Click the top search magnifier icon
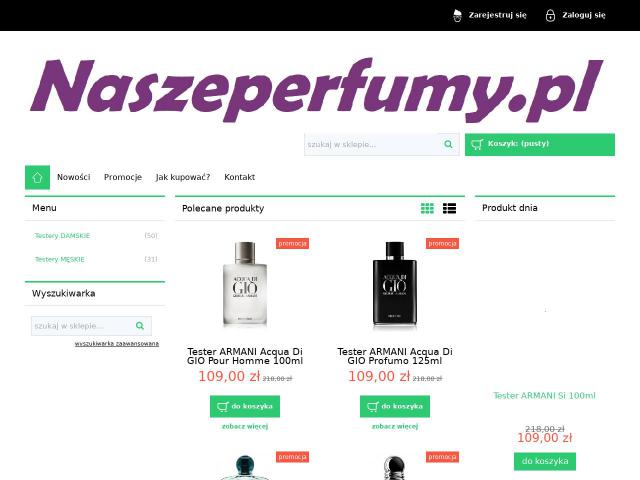This screenshot has height=480, width=640. tap(448, 144)
